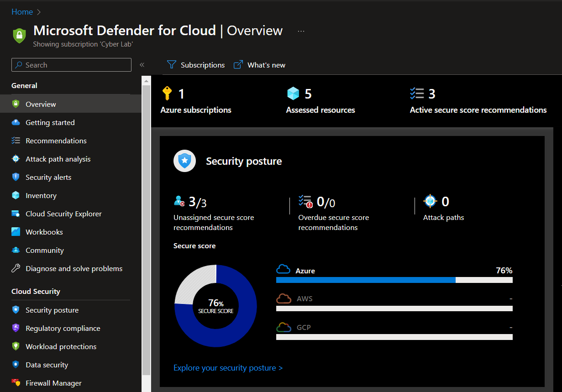Click the Workbooks chart icon
Screen dimensions: 562x392
point(16,232)
